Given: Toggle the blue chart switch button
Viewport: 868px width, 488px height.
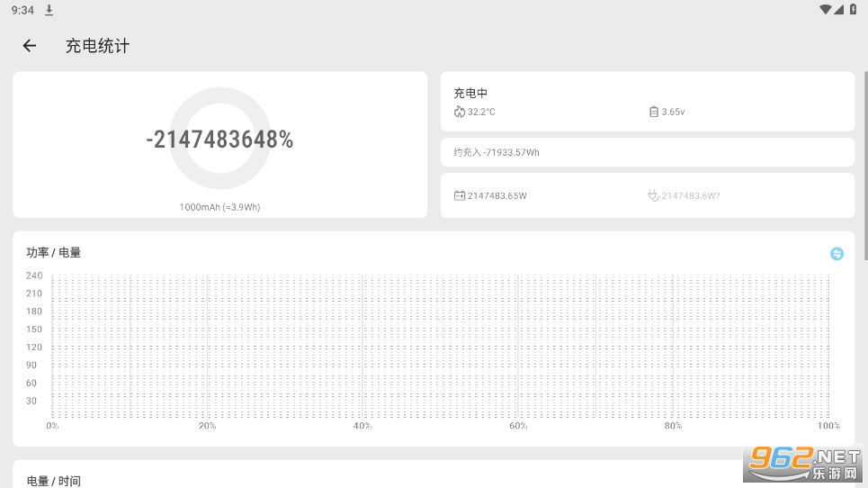Looking at the screenshot, I should (x=837, y=254).
